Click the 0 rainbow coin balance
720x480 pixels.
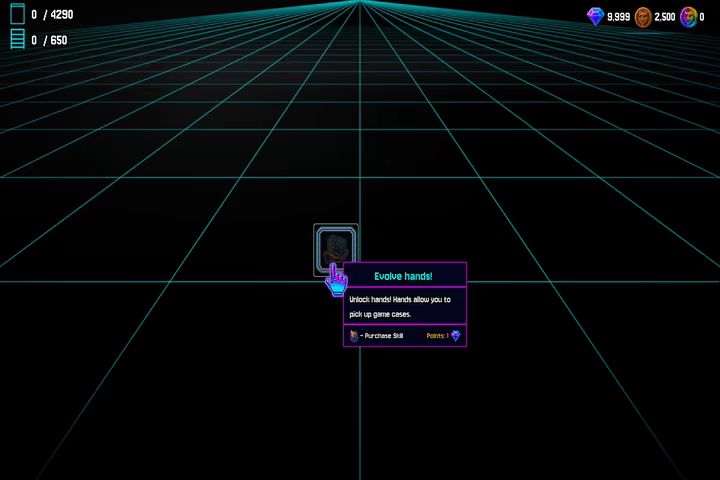(x=702, y=17)
